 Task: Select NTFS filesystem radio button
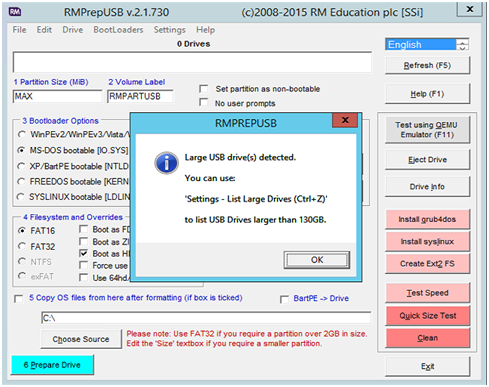coord(22,261)
